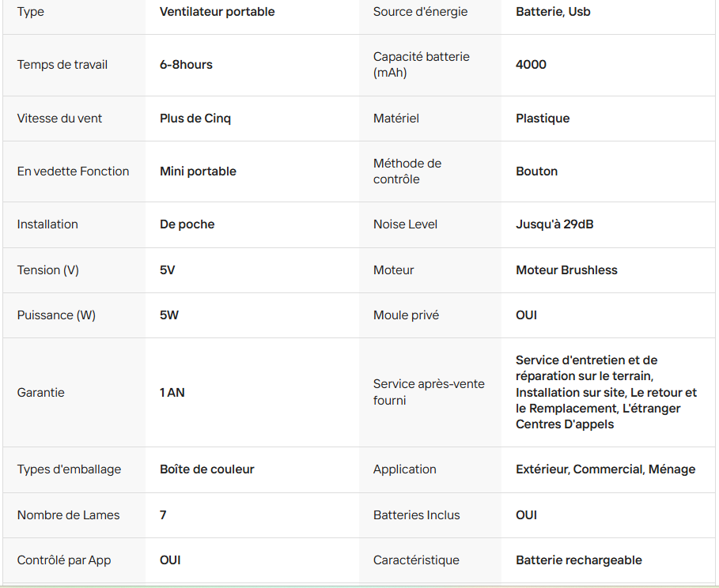Select the 'Mini portable' feature value
The image size is (719, 588).
click(198, 171)
